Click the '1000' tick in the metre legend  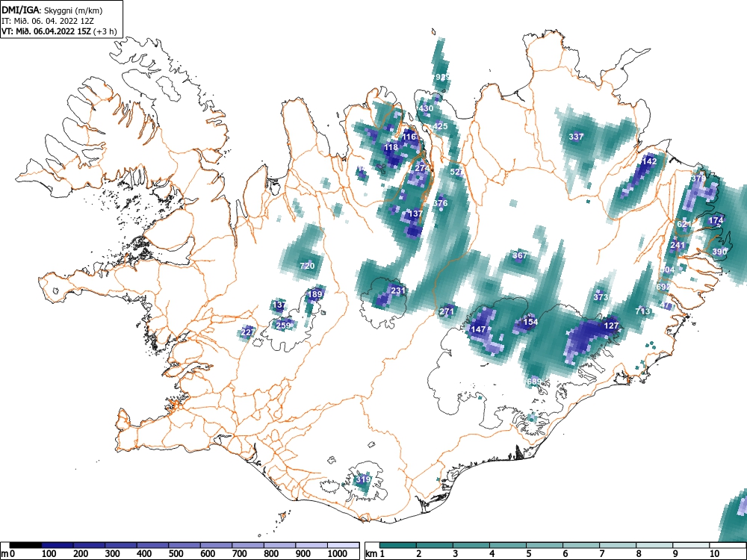pos(338,553)
